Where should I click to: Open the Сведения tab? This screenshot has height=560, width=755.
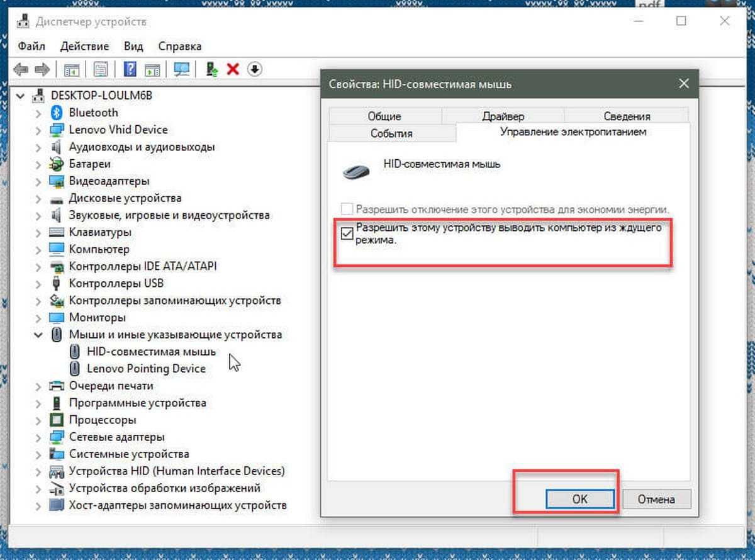(x=626, y=116)
